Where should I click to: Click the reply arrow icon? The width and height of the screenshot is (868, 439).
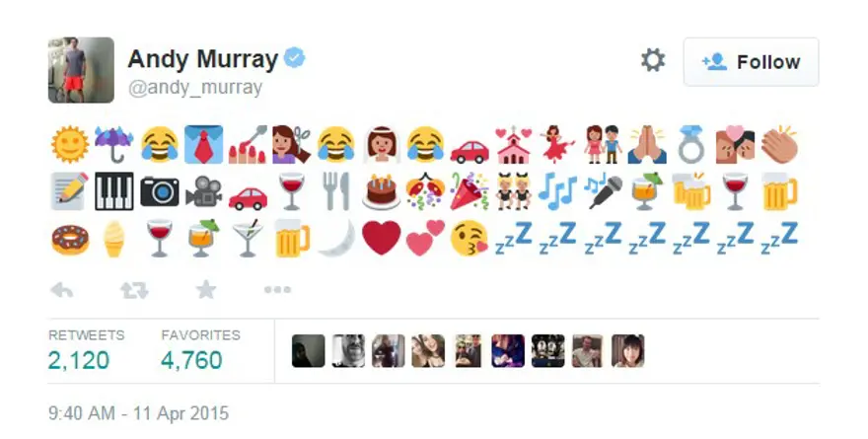(x=61, y=290)
